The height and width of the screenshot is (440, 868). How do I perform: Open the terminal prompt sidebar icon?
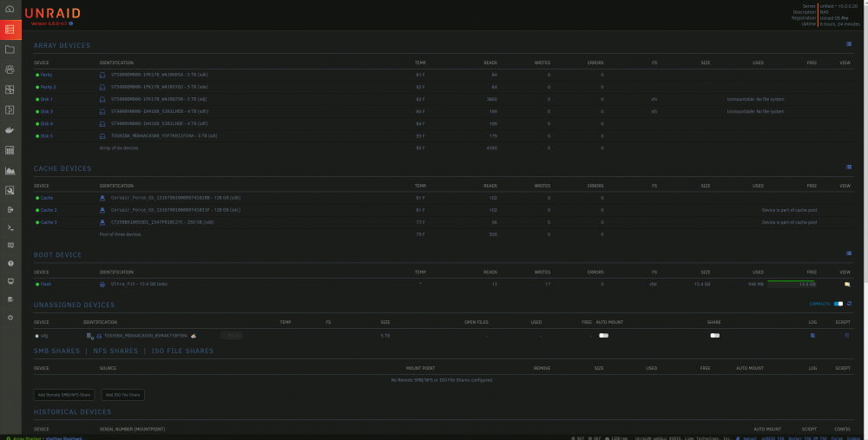(x=10, y=227)
